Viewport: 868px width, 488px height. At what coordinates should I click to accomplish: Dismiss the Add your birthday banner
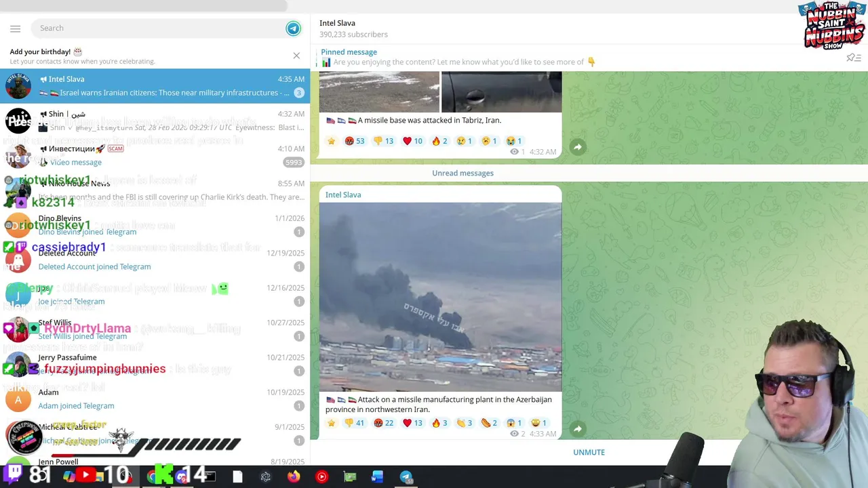296,56
